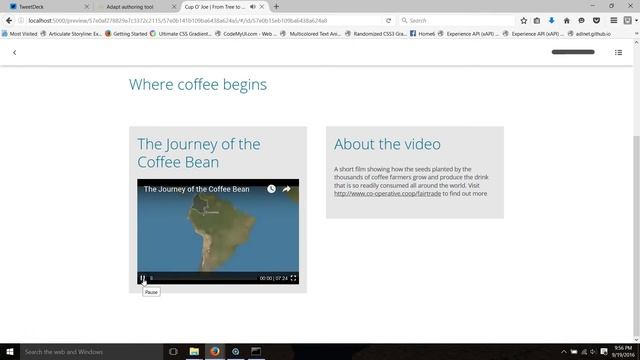Click the course progress bar
Viewport: 640px width, 360px height.
[573, 52]
